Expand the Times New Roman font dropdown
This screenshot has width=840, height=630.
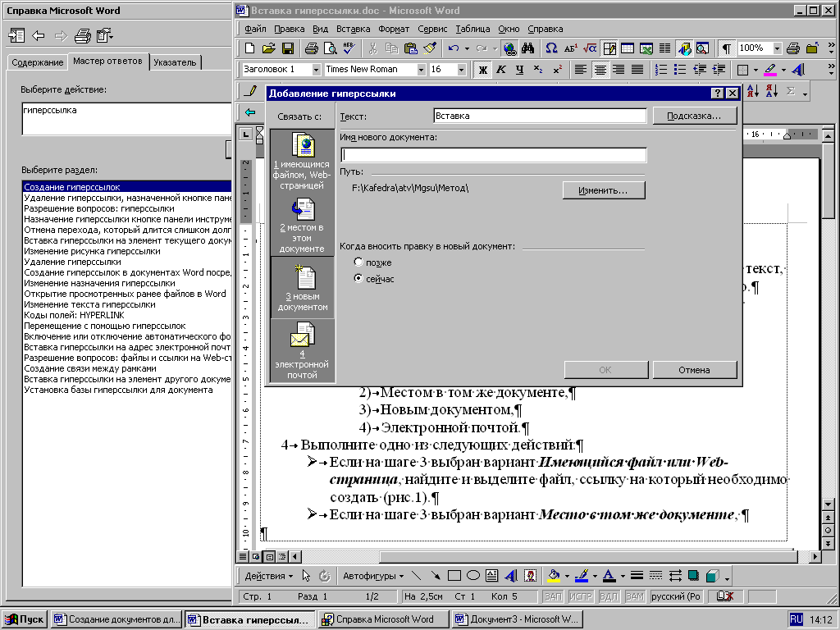point(421,70)
